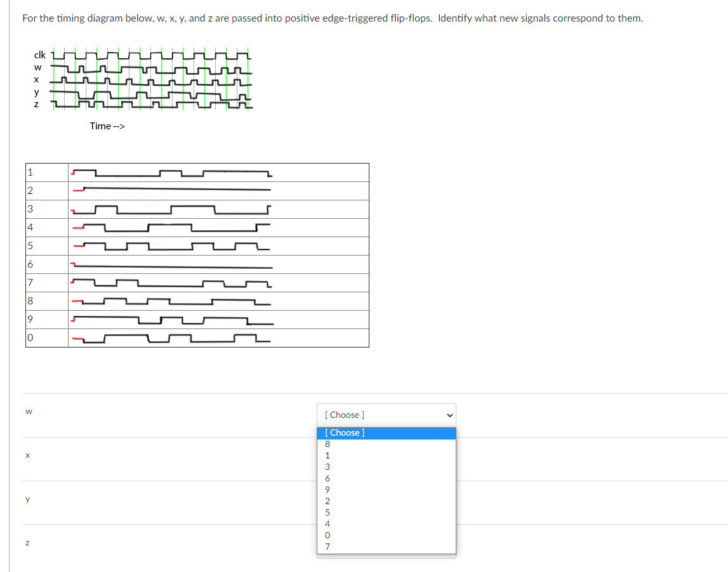Click the signal label x on the left

pos(27,455)
